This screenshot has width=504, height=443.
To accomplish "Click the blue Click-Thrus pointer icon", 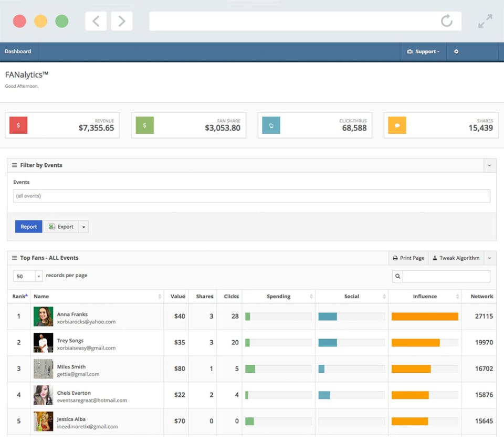I will point(271,125).
